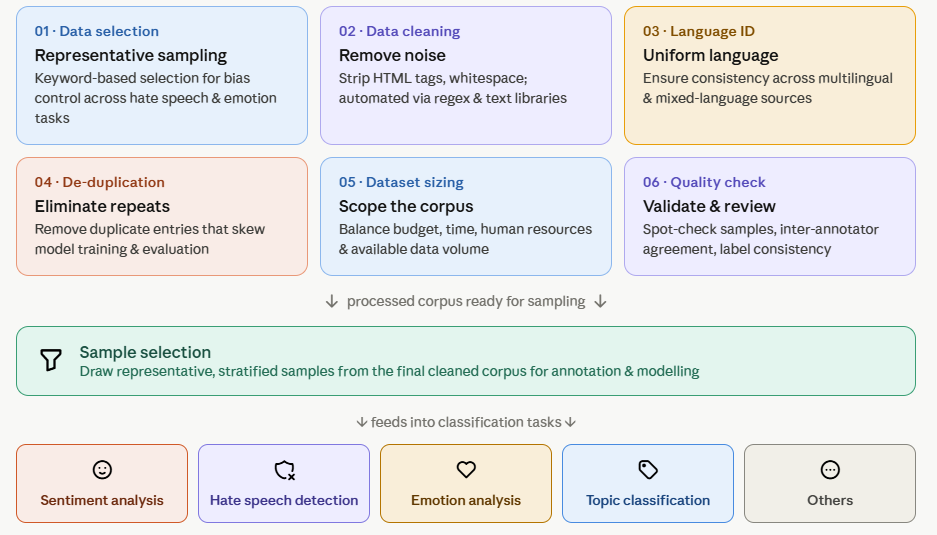Open the Scope the corpus card
The height and width of the screenshot is (535, 937).
[x=466, y=216]
